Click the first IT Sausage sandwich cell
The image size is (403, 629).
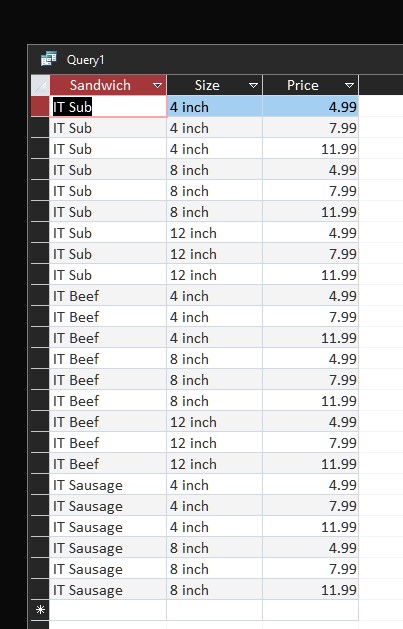108,485
